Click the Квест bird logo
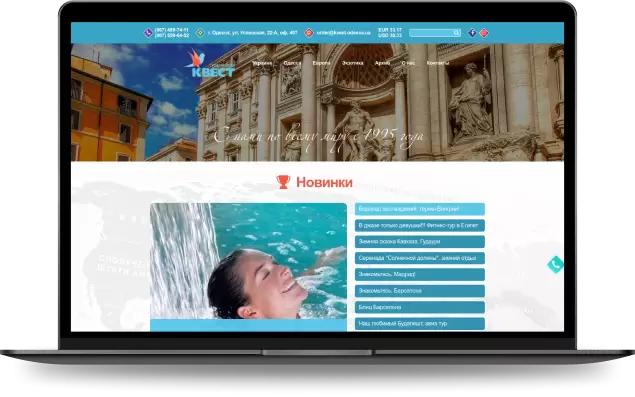Screen dimensions: 635x397 coord(210,64)
